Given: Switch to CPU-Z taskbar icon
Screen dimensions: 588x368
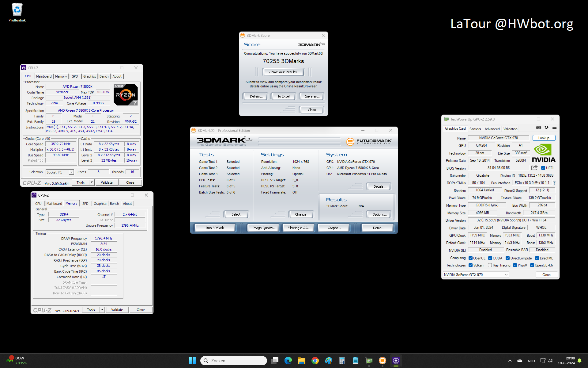Looking at the screenshot, I should pyautogui.click(x=396, y=361).
